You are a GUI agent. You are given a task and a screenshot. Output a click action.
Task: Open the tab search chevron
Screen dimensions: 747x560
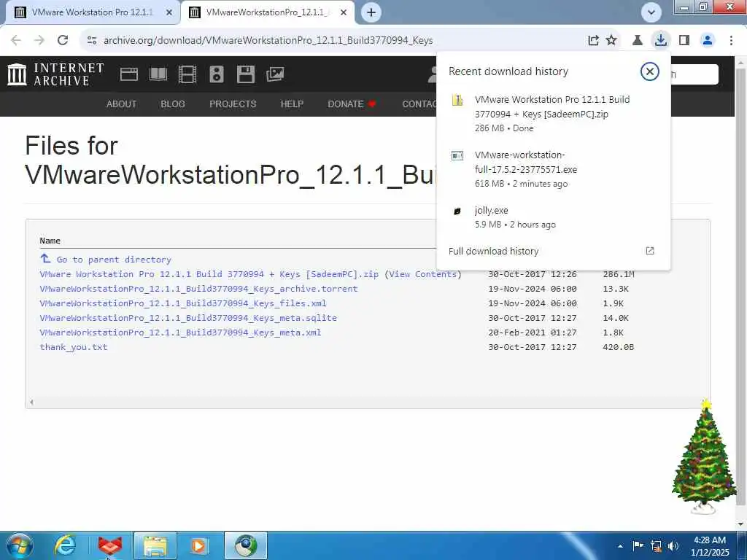coord(651,12)
